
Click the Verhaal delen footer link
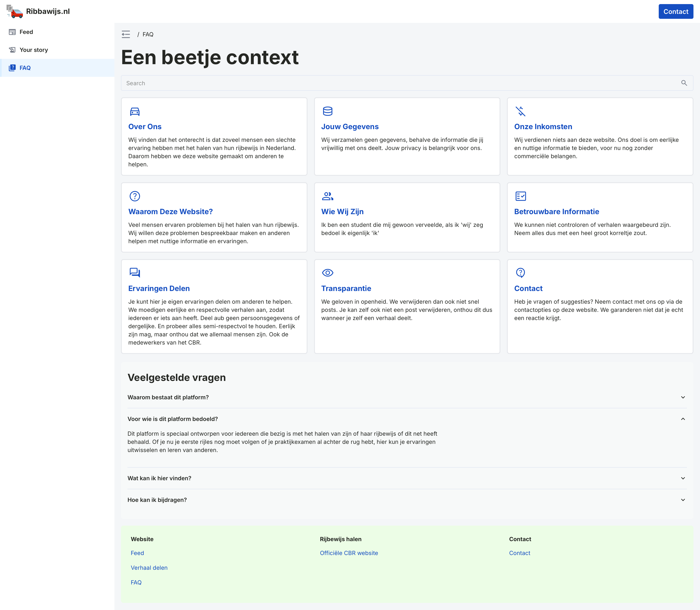[149, 567]
